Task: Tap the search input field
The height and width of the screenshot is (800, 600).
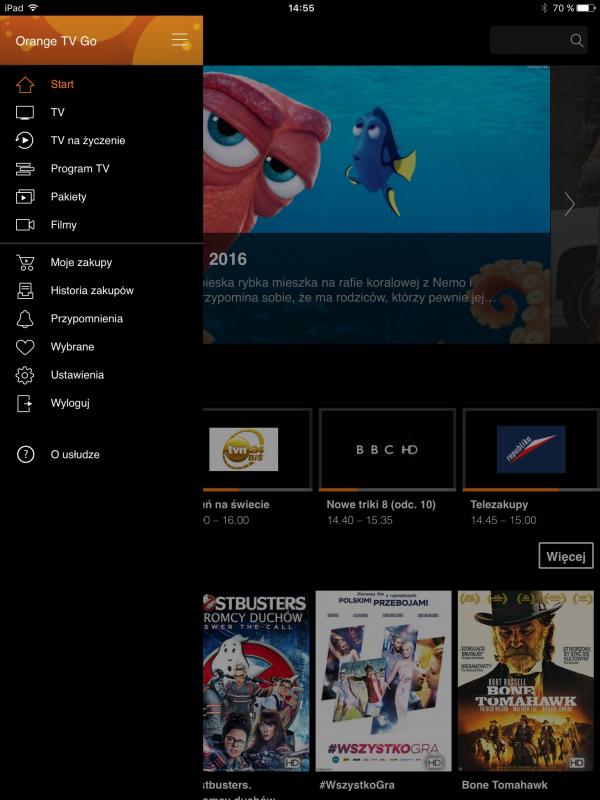Action: 538,40
